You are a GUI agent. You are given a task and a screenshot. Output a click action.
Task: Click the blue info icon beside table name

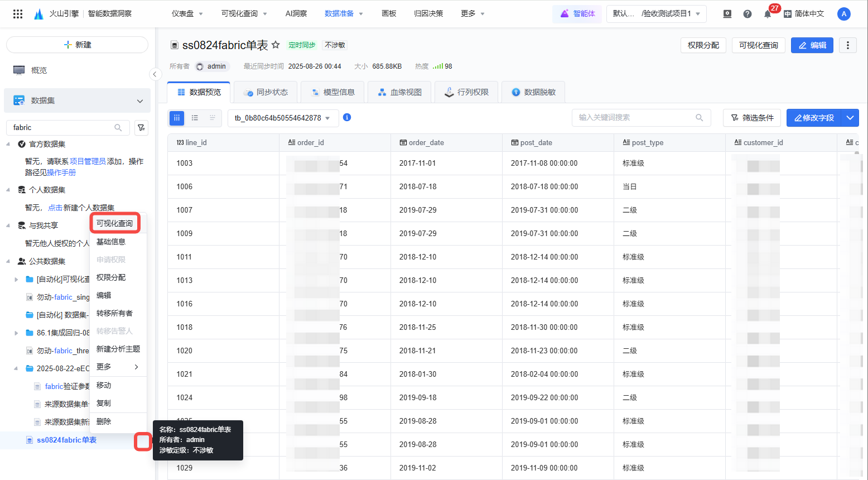click(347, 117)
